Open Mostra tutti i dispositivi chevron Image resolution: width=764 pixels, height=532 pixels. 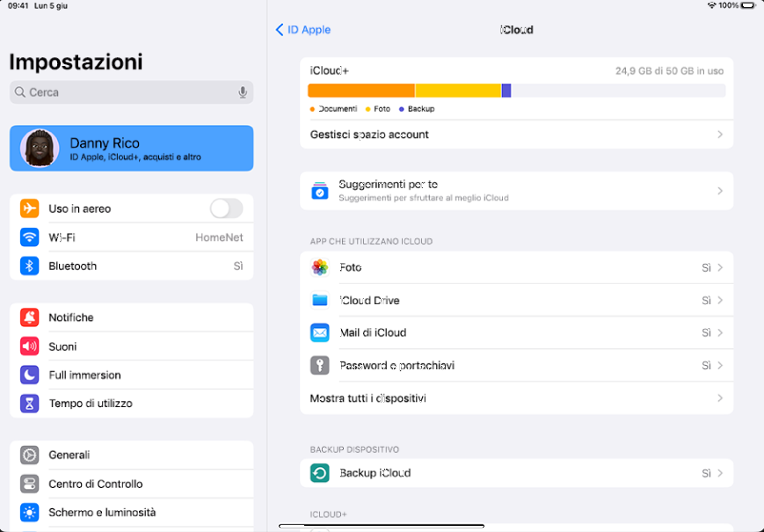pyautogui.click(x=720, y=398)
